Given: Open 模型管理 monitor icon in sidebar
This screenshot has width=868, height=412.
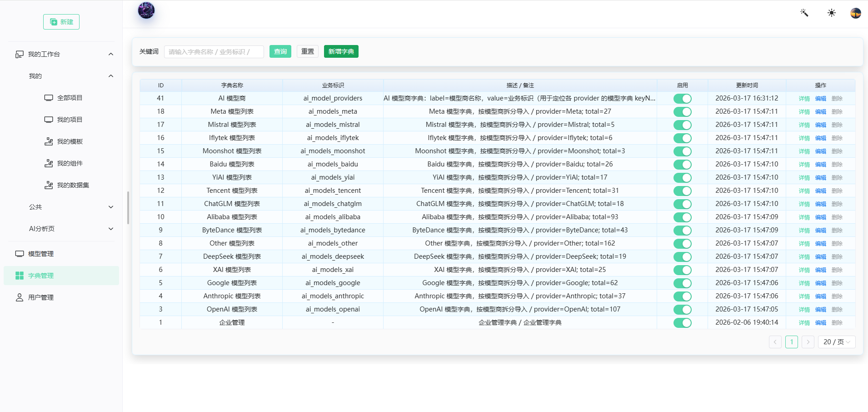Looking at the screenshot, I should (20, 254).
